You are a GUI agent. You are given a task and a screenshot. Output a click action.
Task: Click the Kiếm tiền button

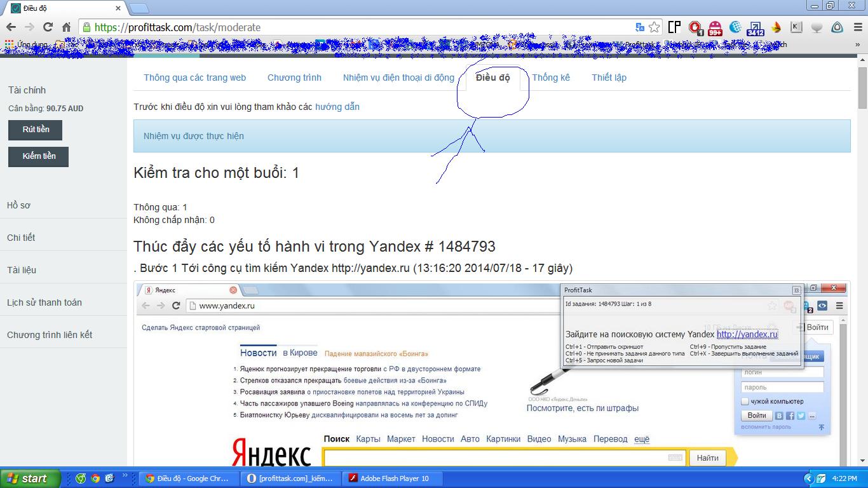(38, 156)
